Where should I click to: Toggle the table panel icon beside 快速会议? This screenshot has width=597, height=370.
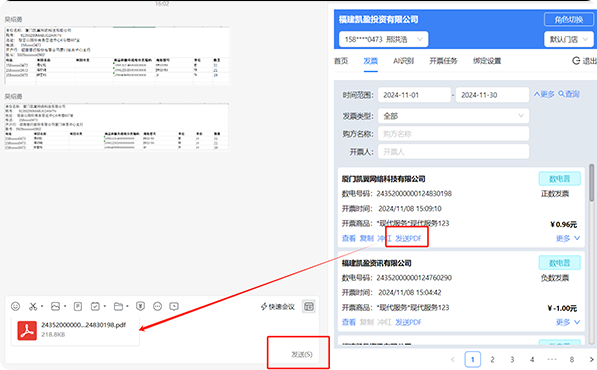click(x=309, y=306)
